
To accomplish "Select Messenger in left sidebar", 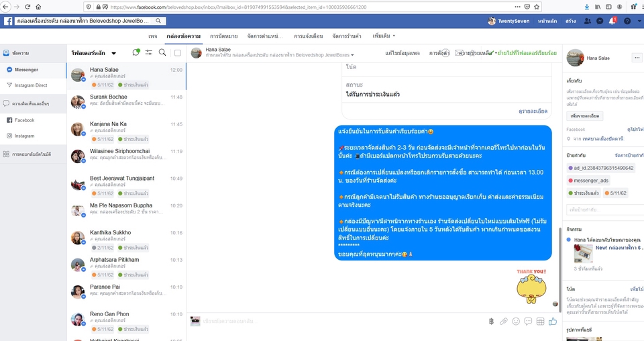I will pos(34,70).
